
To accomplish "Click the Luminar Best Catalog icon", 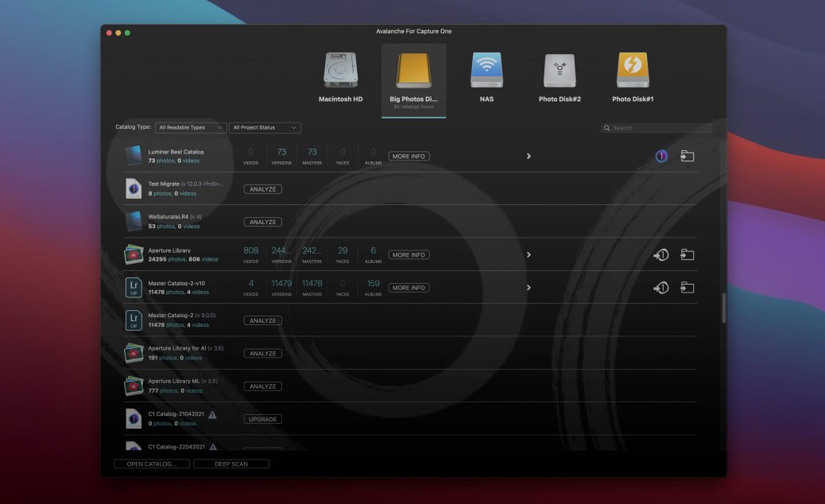I will 134,156.
